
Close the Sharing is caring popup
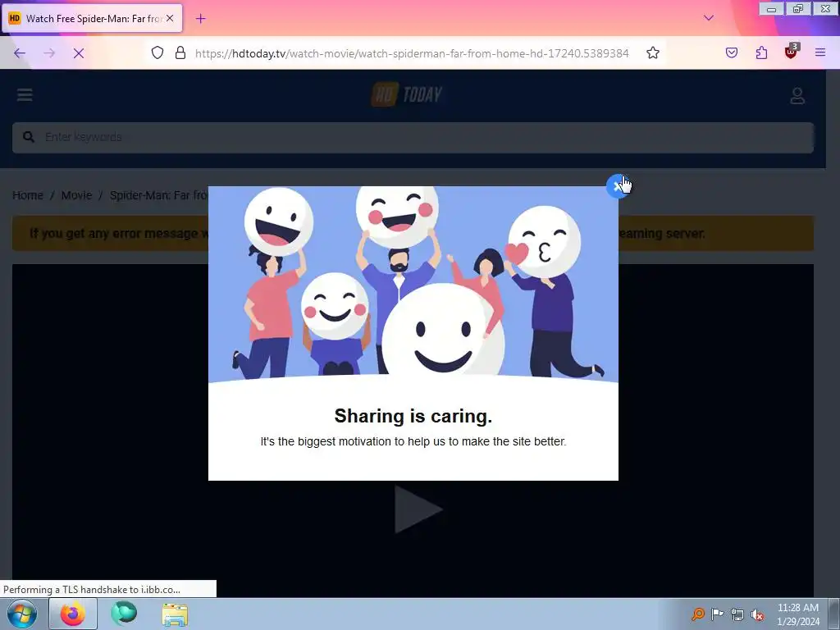pos(618,186)
